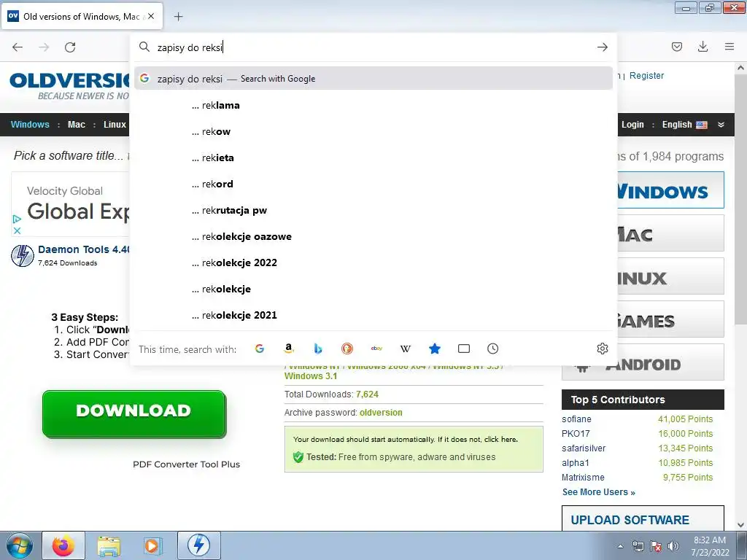
Task: Go back to the previous page
Action: point(18,47)
